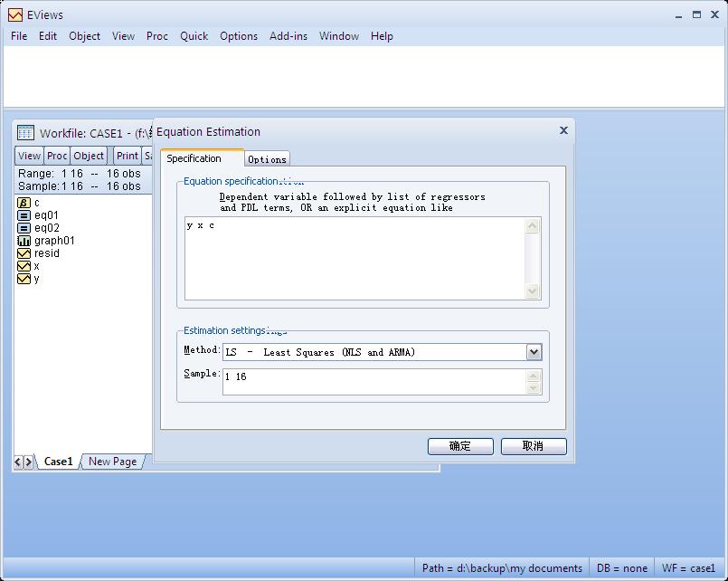Select the graph01 chart icon
This screenshot has height=581, width=728.
(24, 241)
